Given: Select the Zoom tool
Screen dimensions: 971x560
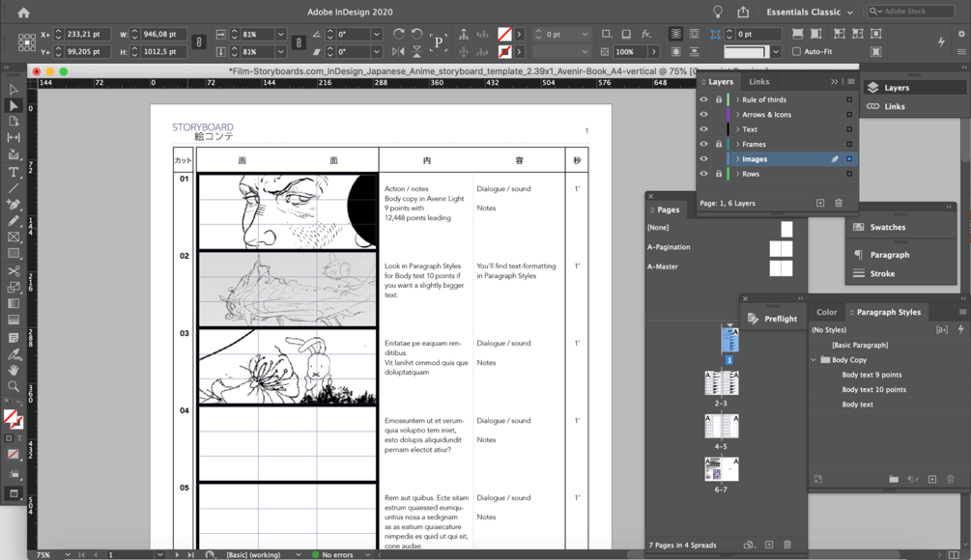Looking at the screenshot, I should pyautogui.click(x=14, y=386).
